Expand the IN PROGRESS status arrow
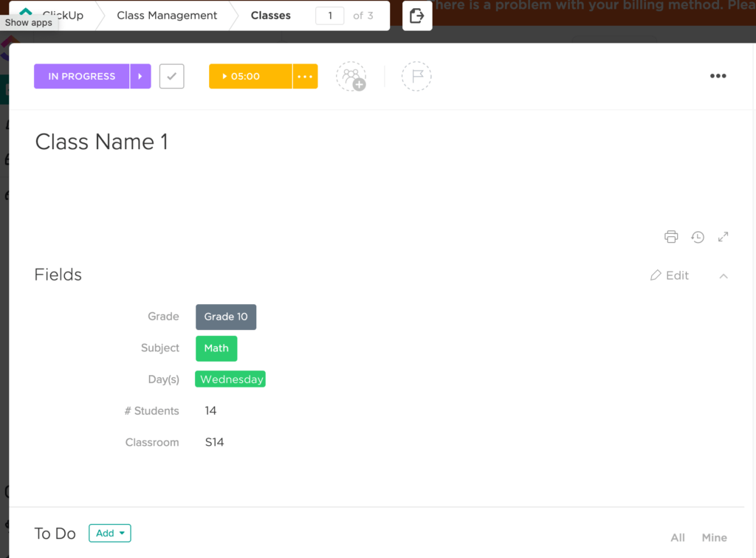 [142, 76]
